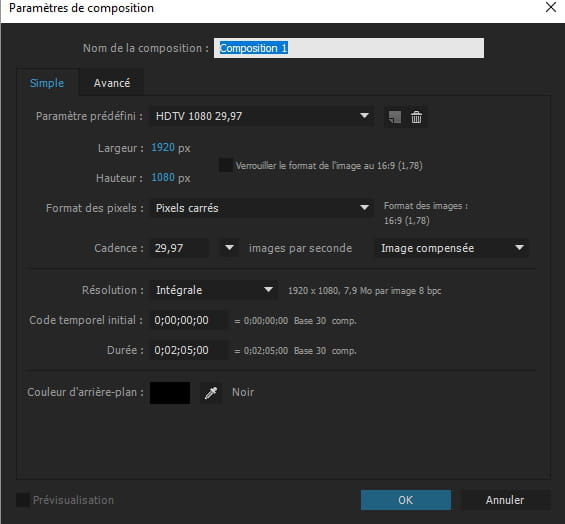
Task: Click the composition name text field
Action: (349, 48)
